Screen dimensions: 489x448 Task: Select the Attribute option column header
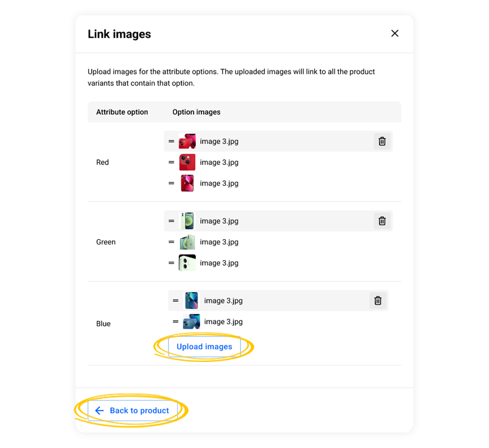(123, 111)
